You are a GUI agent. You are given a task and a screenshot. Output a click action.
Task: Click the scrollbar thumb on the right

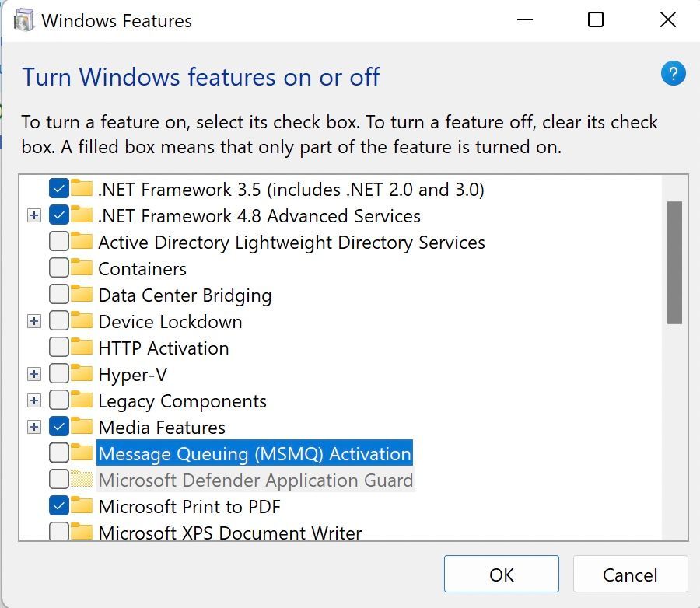coord(674,257)
